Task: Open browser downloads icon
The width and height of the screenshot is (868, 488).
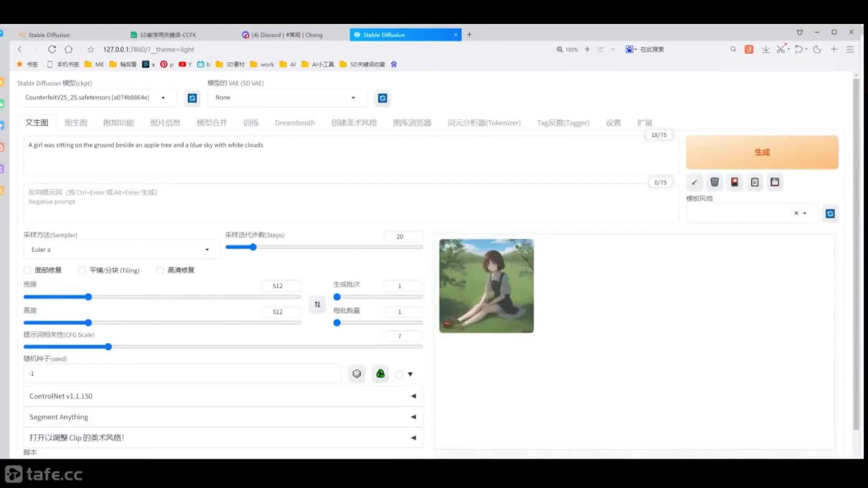Action: (x=765, y=49)
